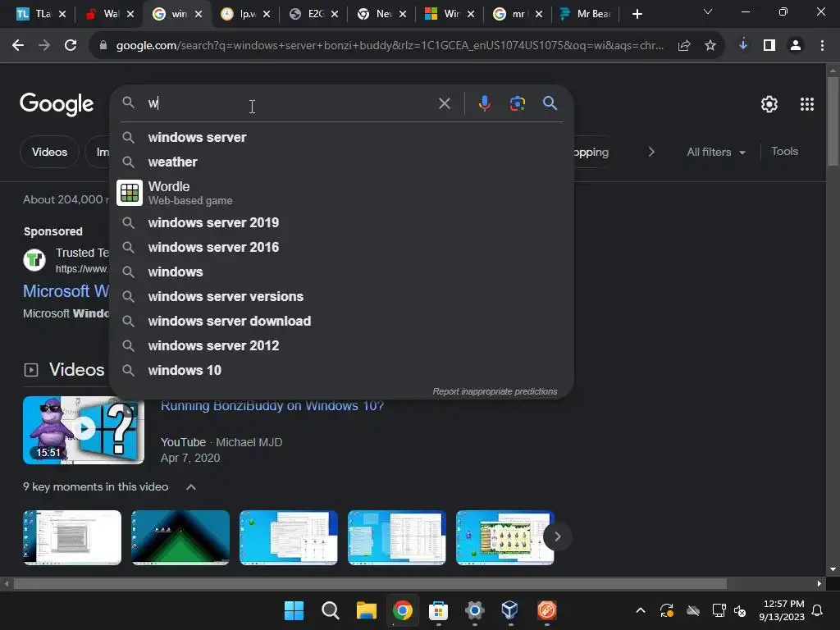Click the forward navigation arrow
840x630 pixels.
coord(44,46)
